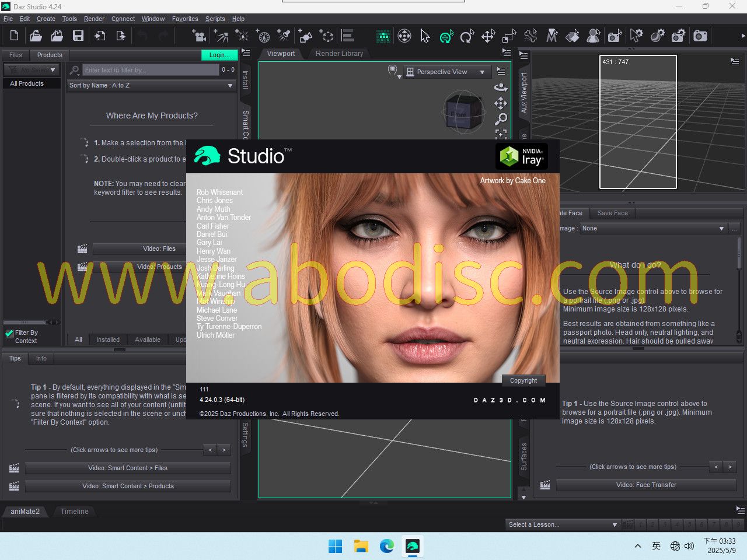This screenshot has height=560, width=747.
Task: Select the Scale tool
Action: 509,36
